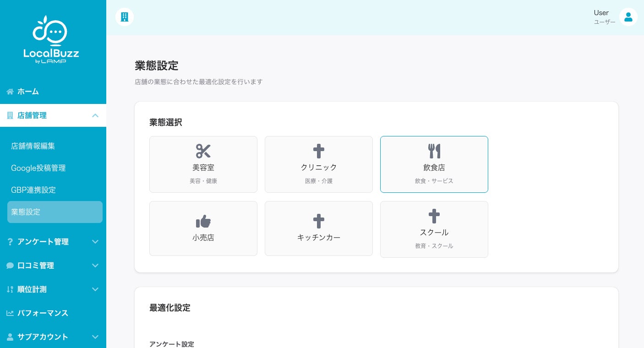Click the fork and knife icon on 飲食店
Image resolution: width=644 pixels, height=348 pixels.
(x=434, y=151)
